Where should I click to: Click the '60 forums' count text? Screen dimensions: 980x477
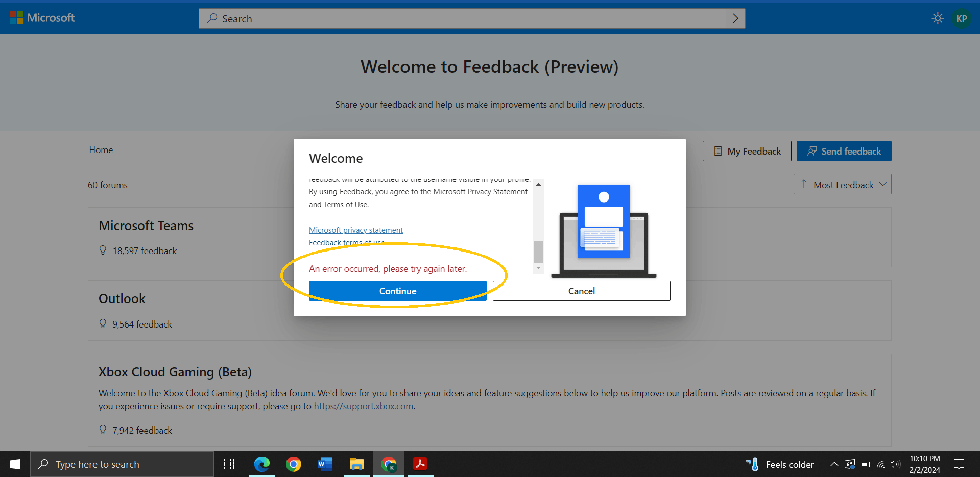(108, 185)
